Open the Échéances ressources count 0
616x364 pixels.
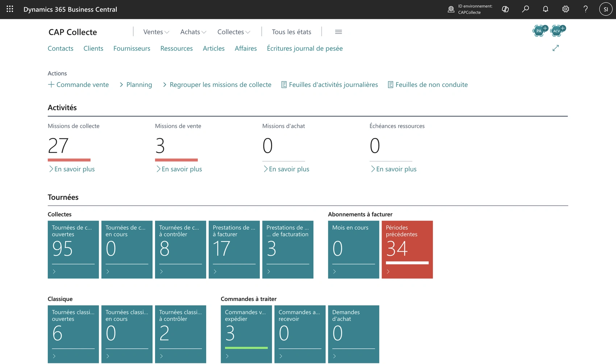[375, 146]
